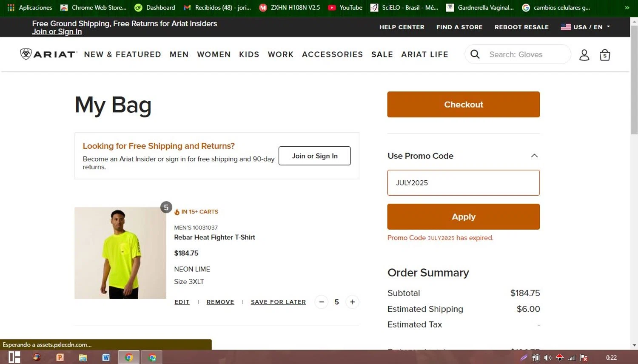Open the MEN menu

tap(179, 54)
